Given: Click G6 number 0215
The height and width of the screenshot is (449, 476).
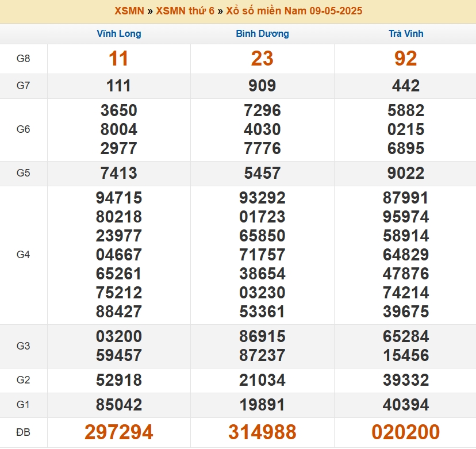Looking at the screenshot, I should coord(406,129).
